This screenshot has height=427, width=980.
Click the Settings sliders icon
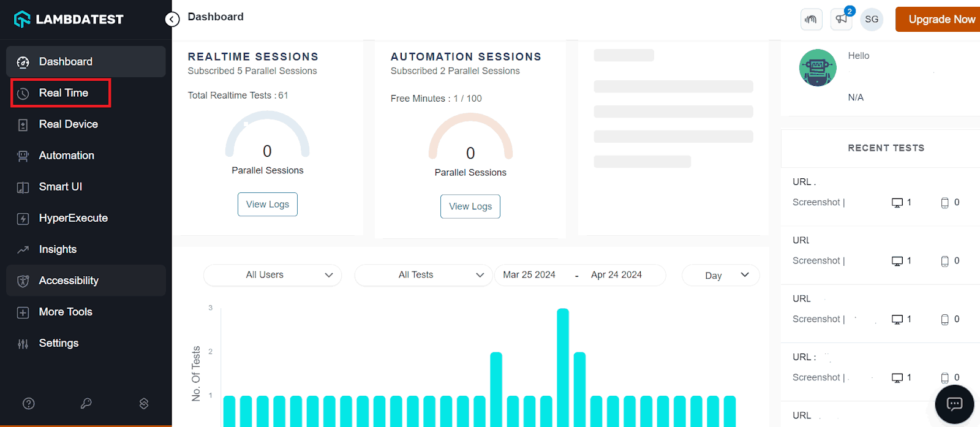click(23, 344)
